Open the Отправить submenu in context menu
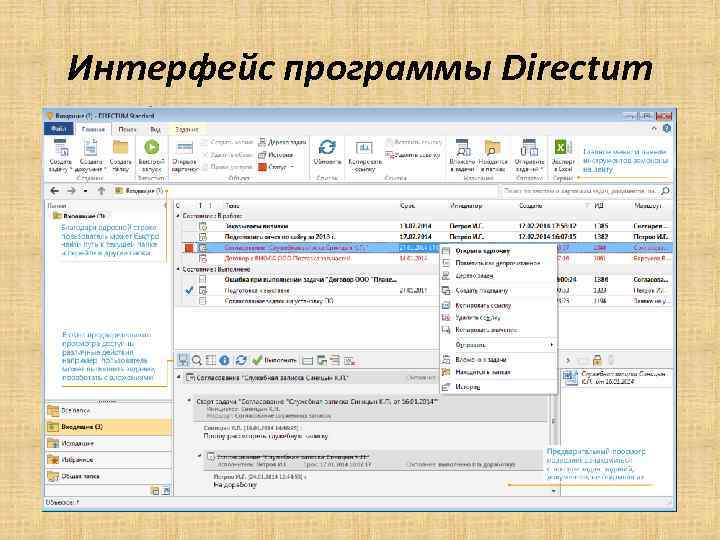The height and width of the screenshot is (540, 720). coord(498,345)
